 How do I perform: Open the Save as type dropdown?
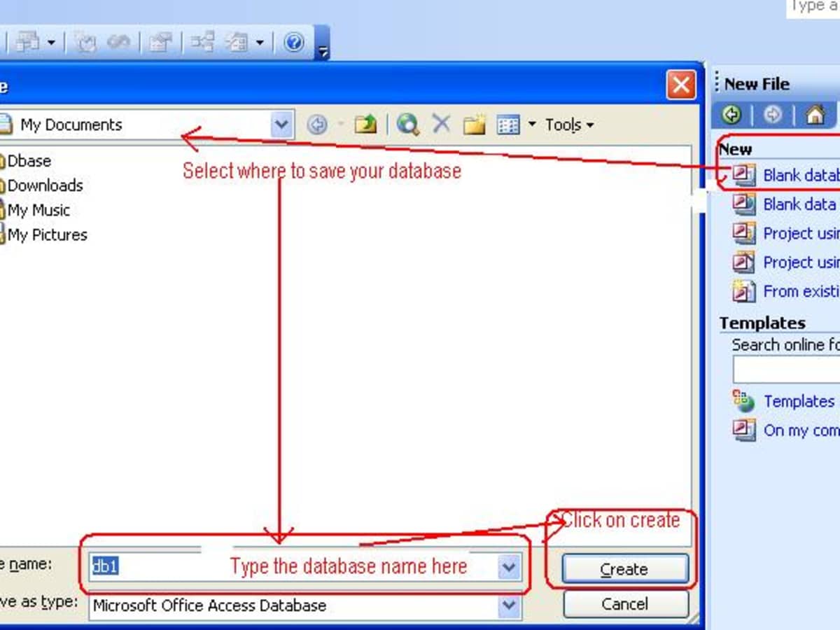click(508, 605)
